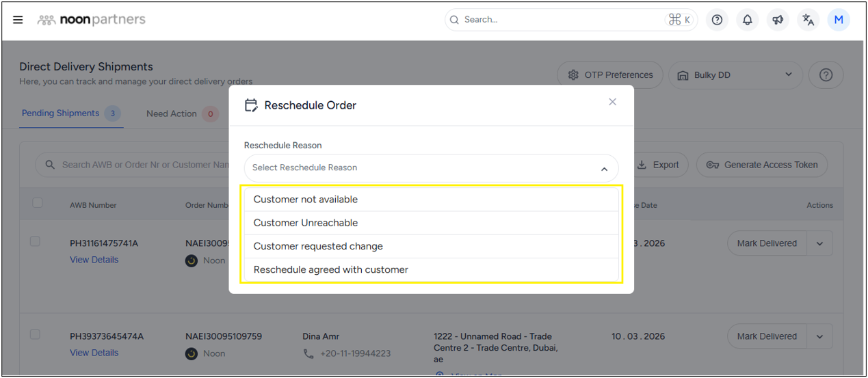Click the help question mark icon in header
Screen dimensions: 868x378
point(717,20)
